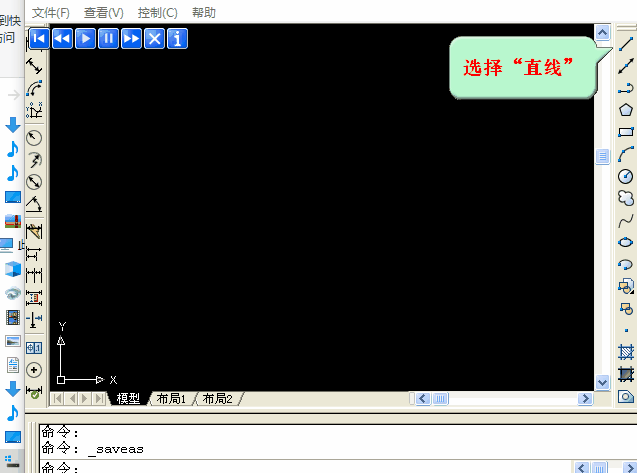This screenshot has height=473, width=637.
Task: Select the Spline curve tool
Action: coord(626,221)
